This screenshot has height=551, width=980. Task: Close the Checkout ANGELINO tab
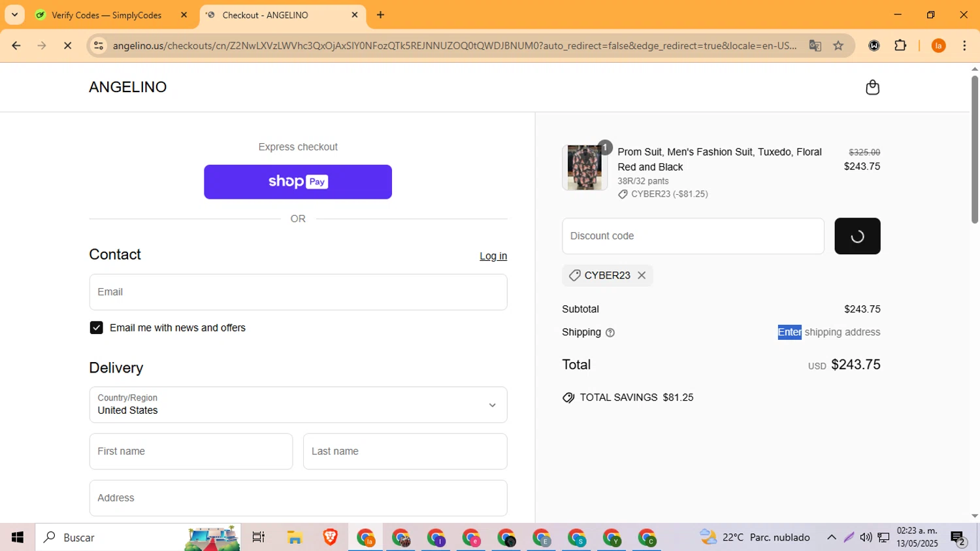click(x=355, y=15)
